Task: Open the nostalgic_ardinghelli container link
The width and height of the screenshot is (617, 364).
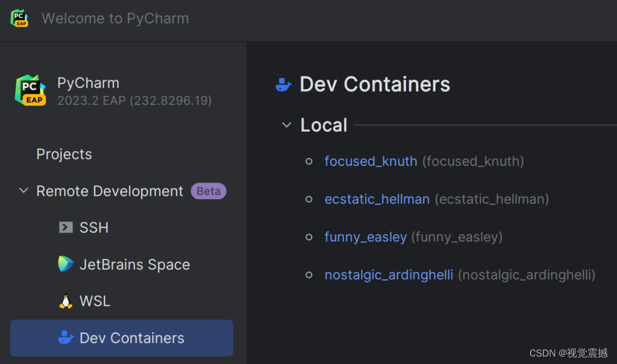Action: (388, 275)
